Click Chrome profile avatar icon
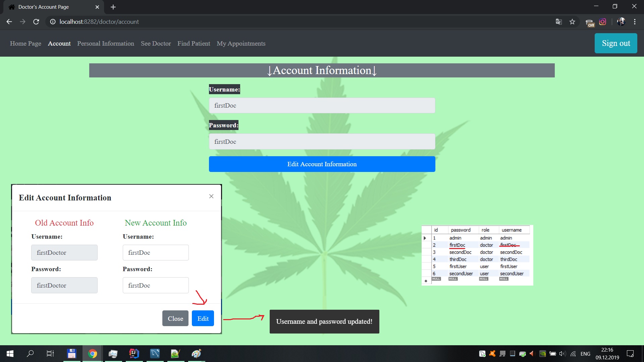 tap(621, 22)
